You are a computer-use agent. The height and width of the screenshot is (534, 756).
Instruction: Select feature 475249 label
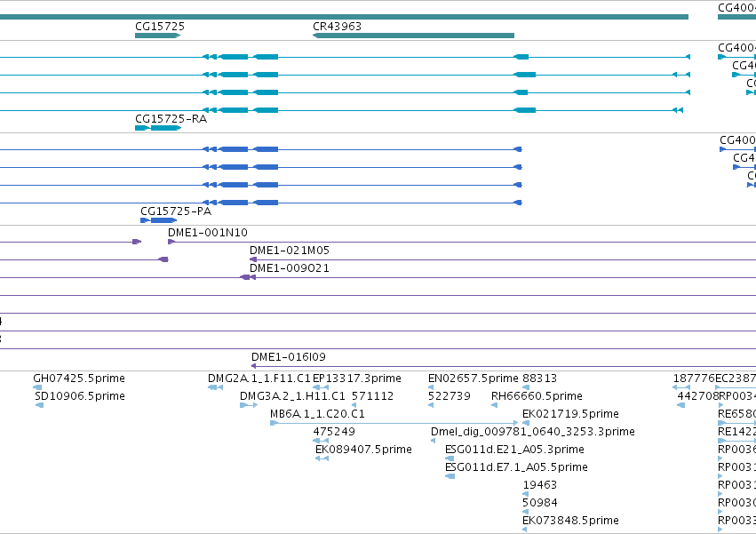click(334, 432)
